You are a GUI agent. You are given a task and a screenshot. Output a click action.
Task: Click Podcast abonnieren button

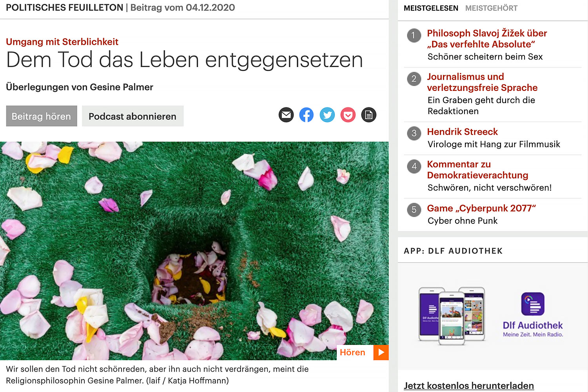(x=132, y=116)
